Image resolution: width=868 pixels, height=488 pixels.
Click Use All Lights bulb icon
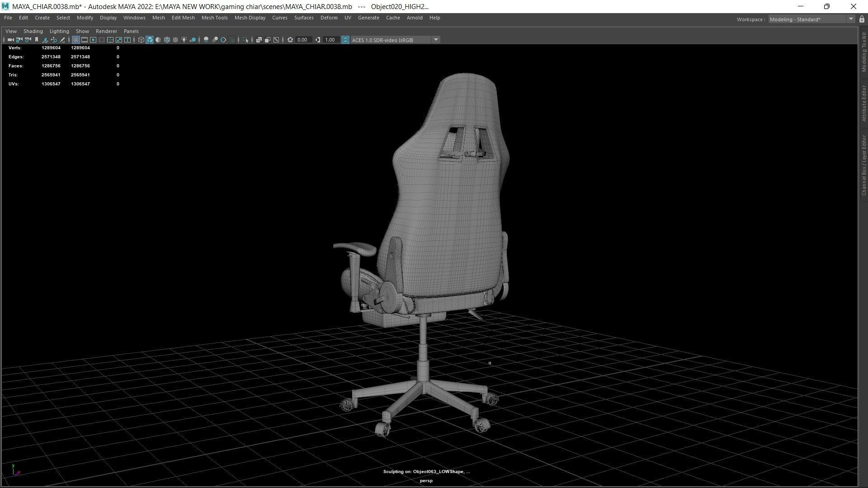tap(184, 40)
